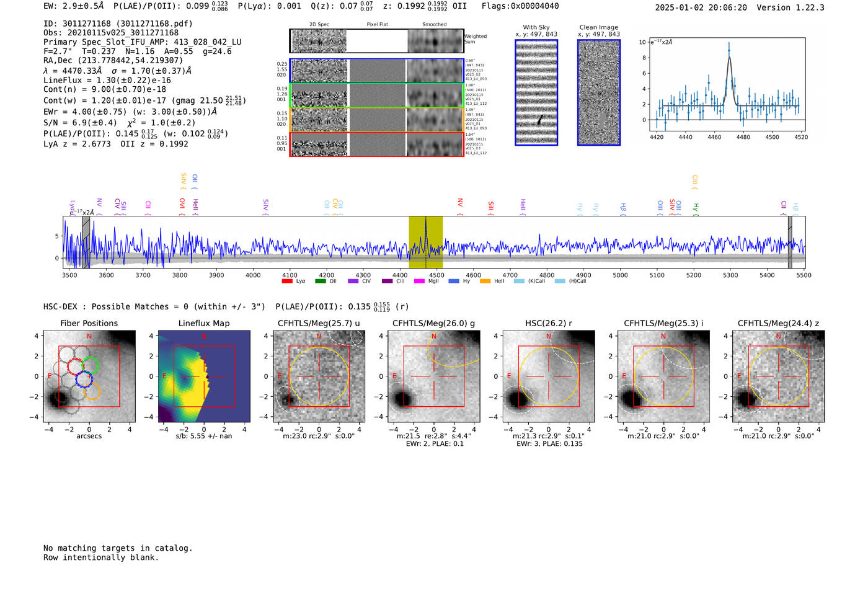Click the 'Smoothed' column header

(x=435, y=25)
